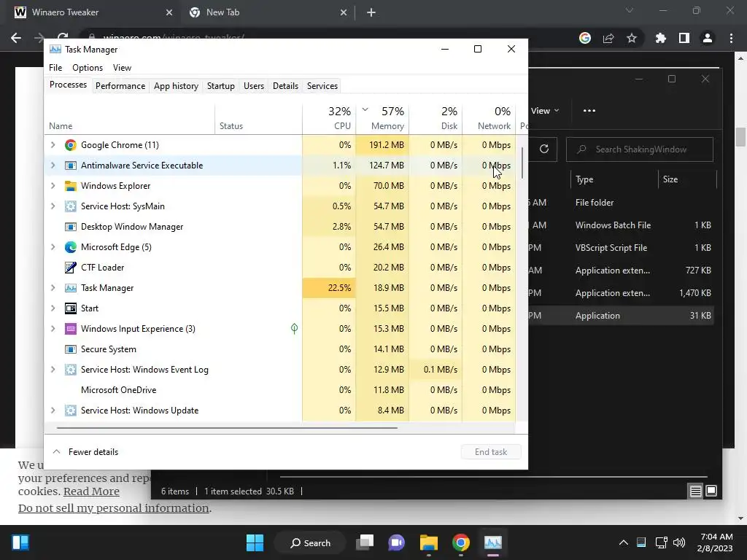The image size is (747, 560).
Task: Click the share page icon in Chrome
Action: 608,38
